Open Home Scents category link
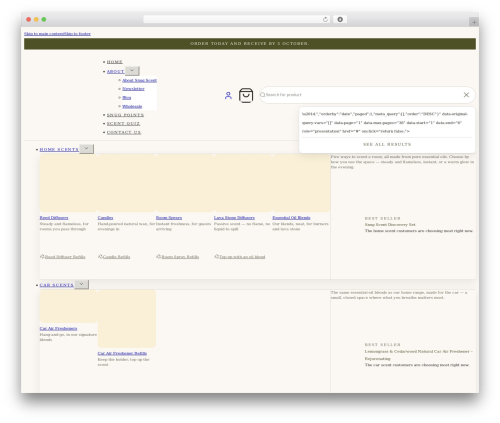 click(x=59, y=150)
